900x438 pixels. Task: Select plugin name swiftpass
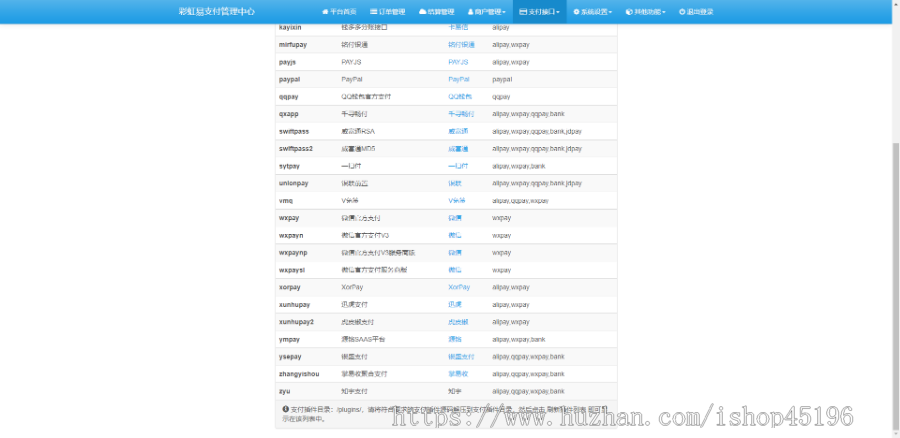coord(294,131)
